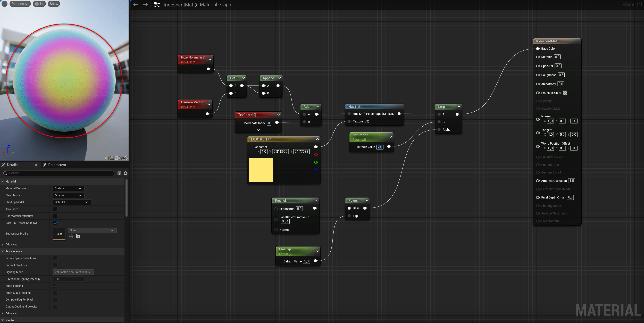Image resolution: width=644 pixels, height=323 pixels.
Task: Click the property matrix table icon
Action: coord(119,173)
